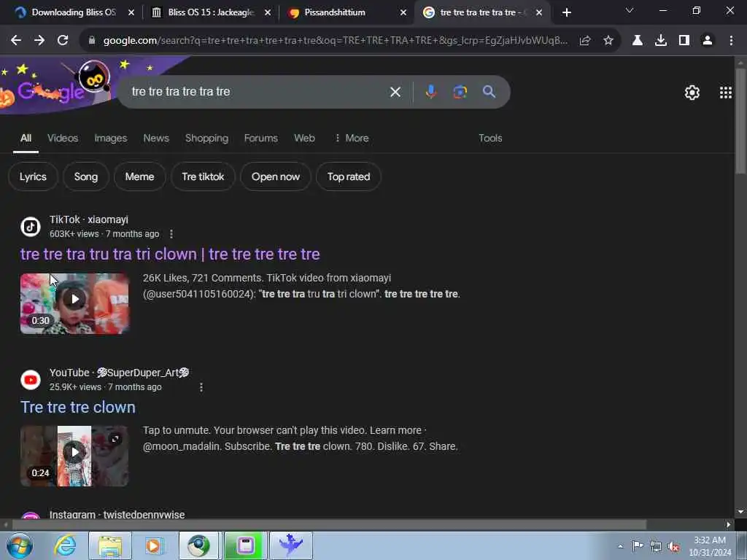Click the vertical page scrollbar thumb
Viewport: 747px width, 560px height.
[x=740, y=120]
